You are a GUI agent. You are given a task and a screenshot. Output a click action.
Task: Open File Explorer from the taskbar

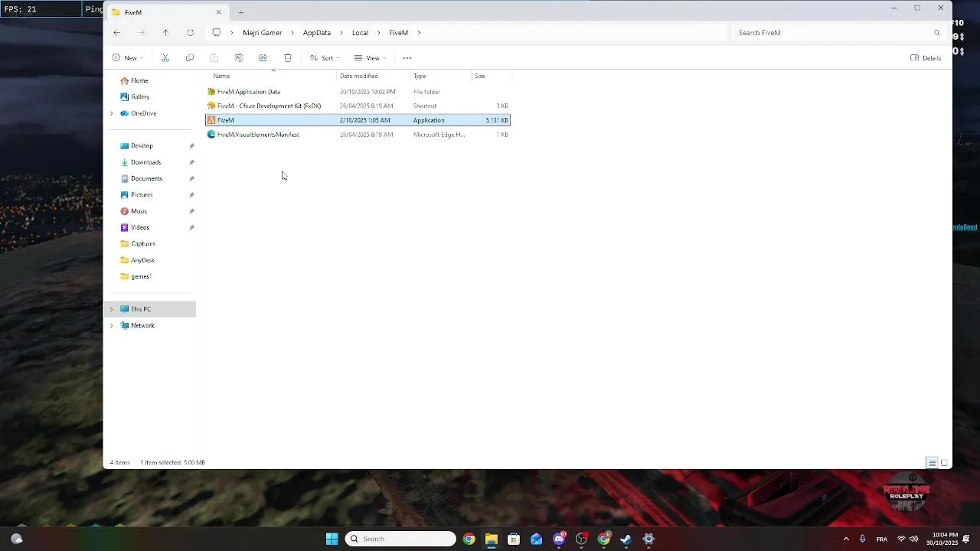point(492,539)
